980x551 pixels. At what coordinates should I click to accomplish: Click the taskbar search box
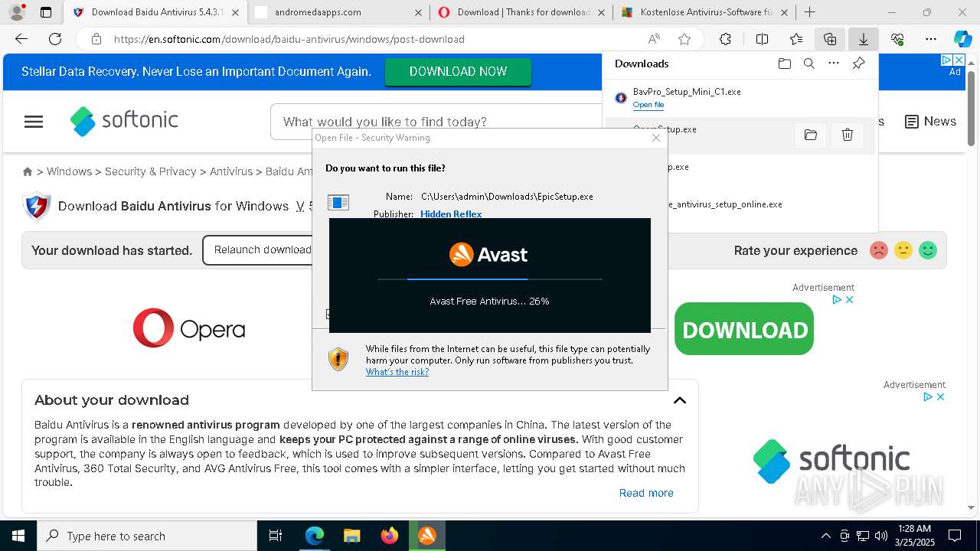[147, 536]
